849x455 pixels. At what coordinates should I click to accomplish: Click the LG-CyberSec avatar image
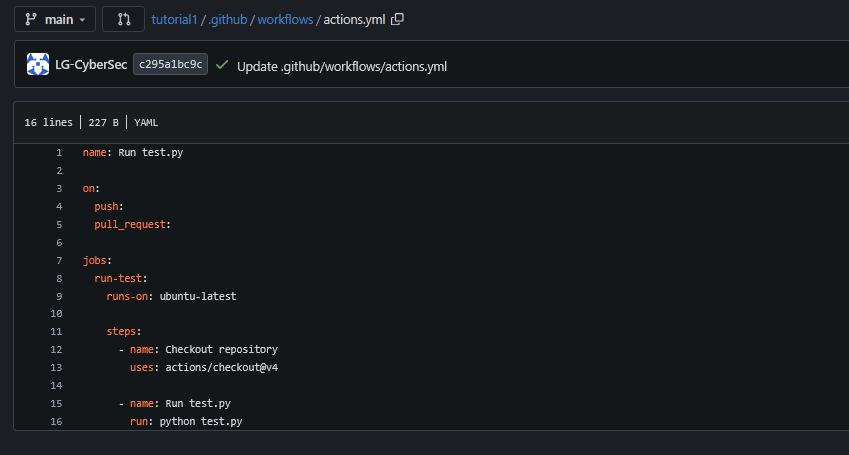[x=38, y=65]
